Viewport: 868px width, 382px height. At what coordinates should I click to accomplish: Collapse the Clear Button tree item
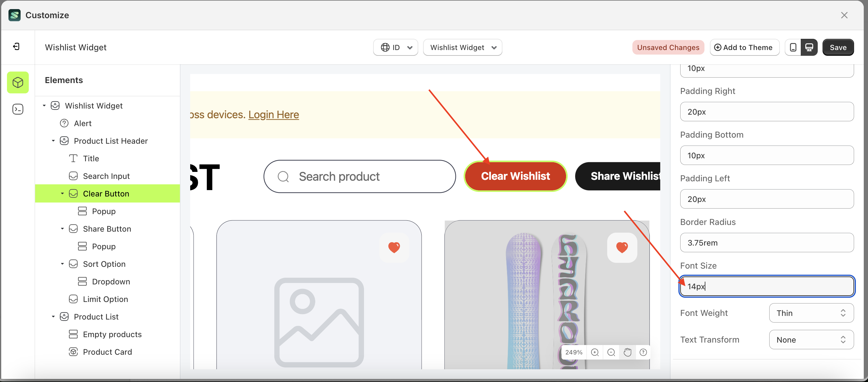click(62, 193)
